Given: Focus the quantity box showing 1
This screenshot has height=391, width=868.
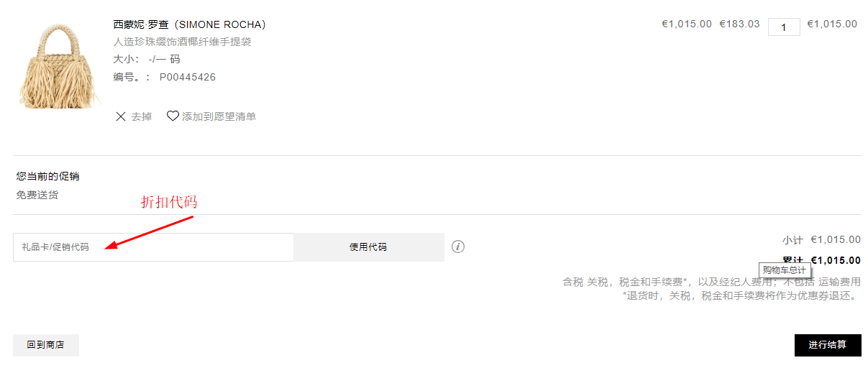Looking at the screenshot, I should pos(784,27).
